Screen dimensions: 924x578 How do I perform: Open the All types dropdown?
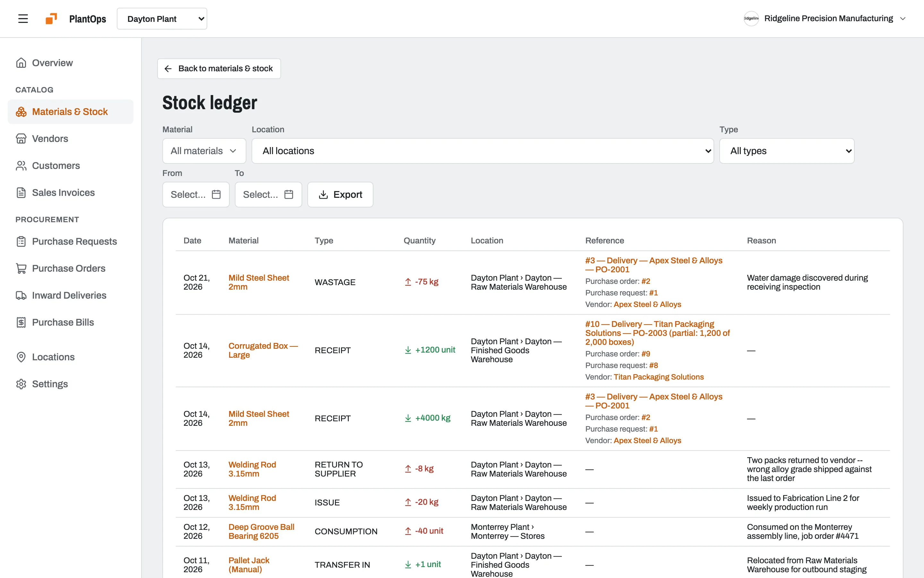tap(787, 151)
